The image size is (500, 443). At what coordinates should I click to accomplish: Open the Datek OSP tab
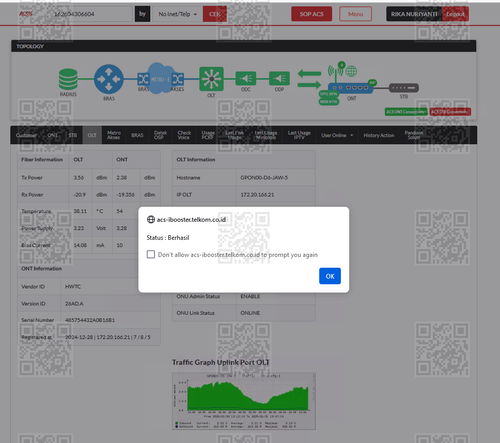coord(160,135)
